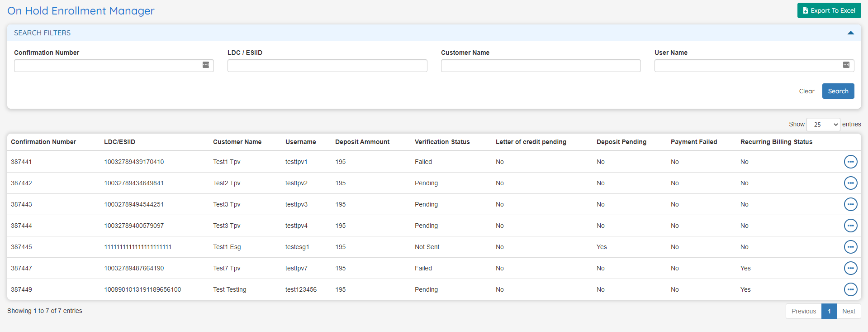Click customer name Test Testing
Screen dimensions: 868x332
230,289
